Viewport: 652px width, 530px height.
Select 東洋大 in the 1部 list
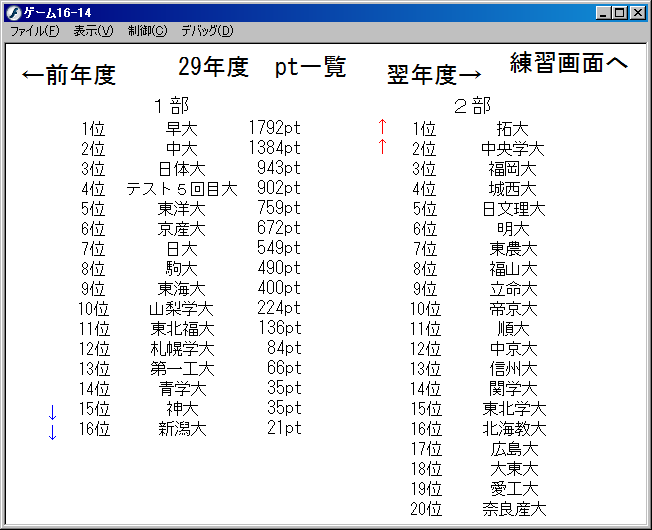[182, 209]
